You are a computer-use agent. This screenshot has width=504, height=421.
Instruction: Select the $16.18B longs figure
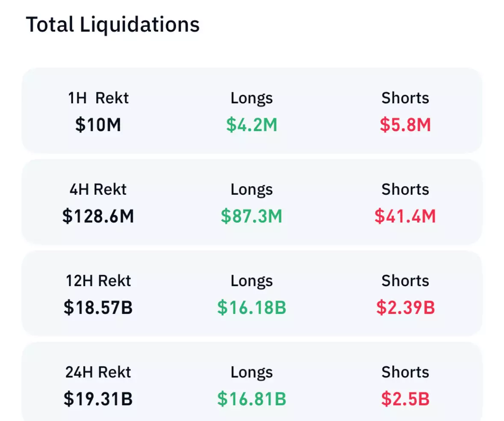coord(252,308)
